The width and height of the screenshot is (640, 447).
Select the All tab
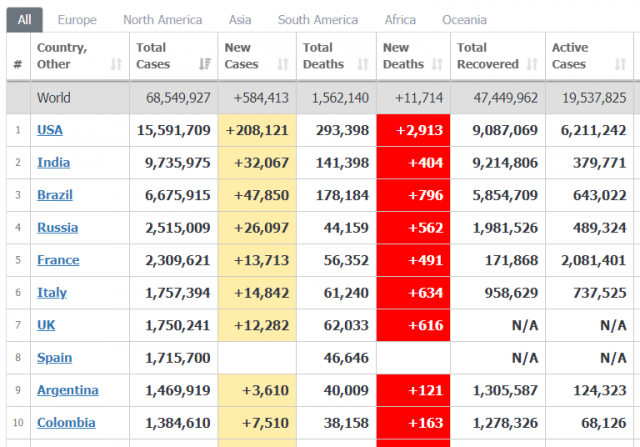click(24, 20)
